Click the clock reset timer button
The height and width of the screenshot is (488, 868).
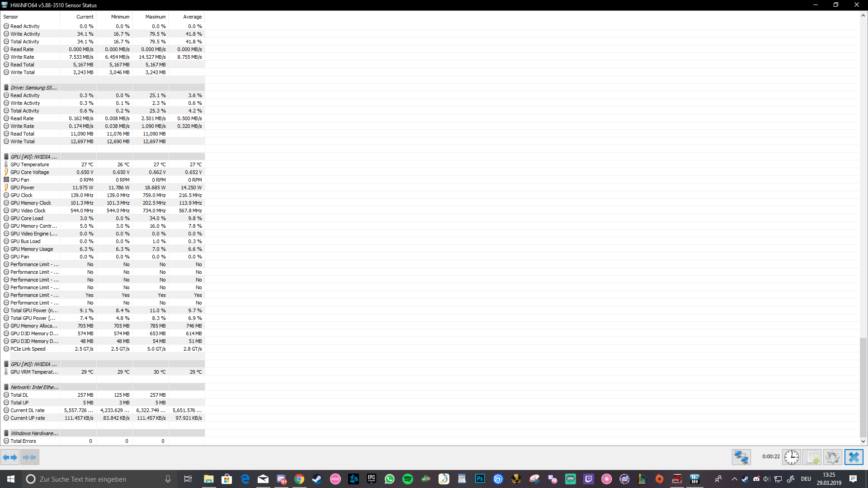(x=792, y=457)
